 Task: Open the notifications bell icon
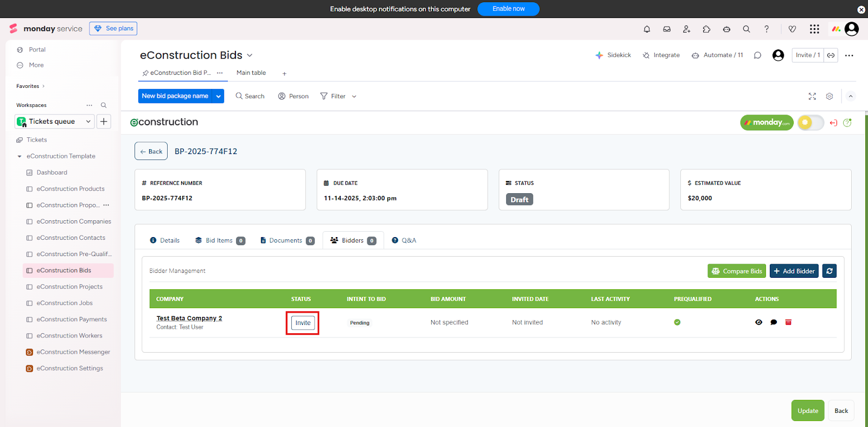(647, 29)
